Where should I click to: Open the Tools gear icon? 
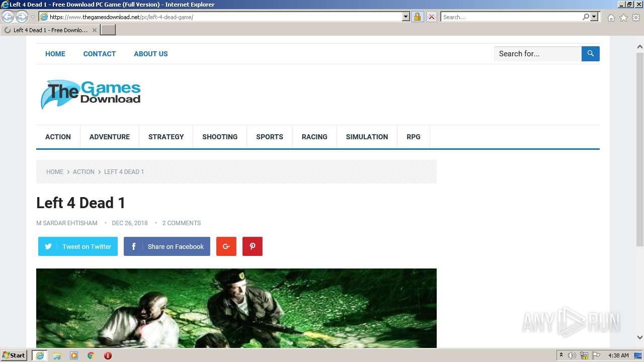(x=636, y=18)
